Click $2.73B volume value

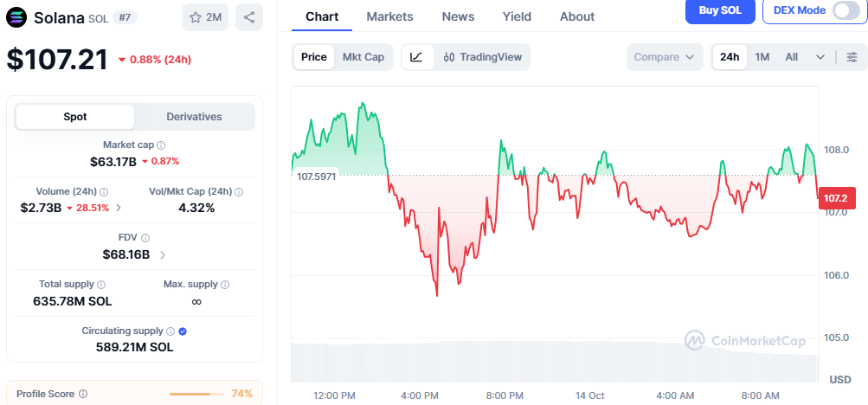[41, 208]
